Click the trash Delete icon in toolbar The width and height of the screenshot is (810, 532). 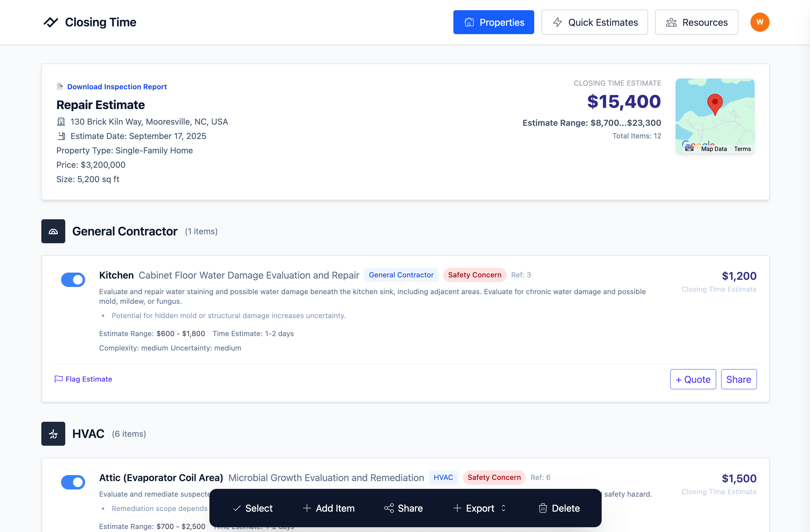click(543, 508)
